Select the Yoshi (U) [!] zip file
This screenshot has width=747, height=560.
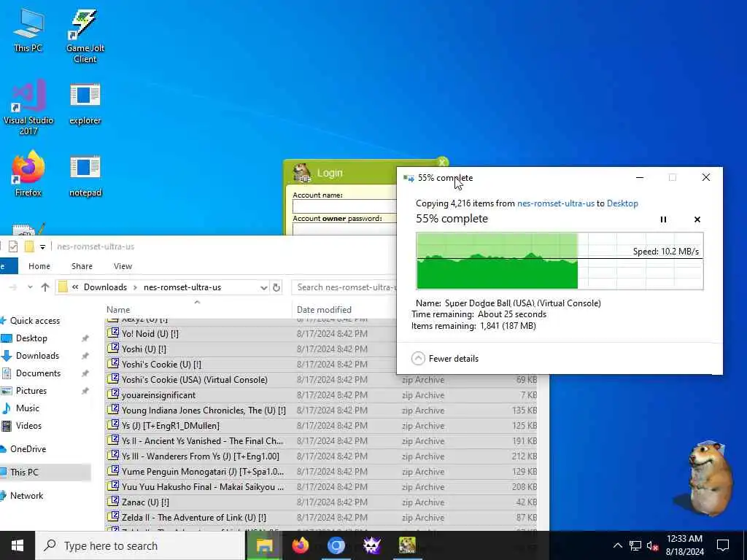[144, 349]
